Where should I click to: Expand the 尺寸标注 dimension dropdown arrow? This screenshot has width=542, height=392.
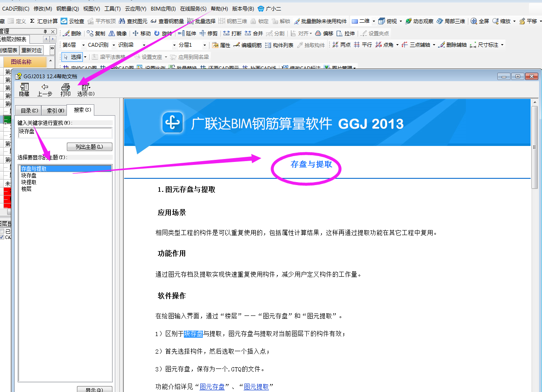[502, 45]
